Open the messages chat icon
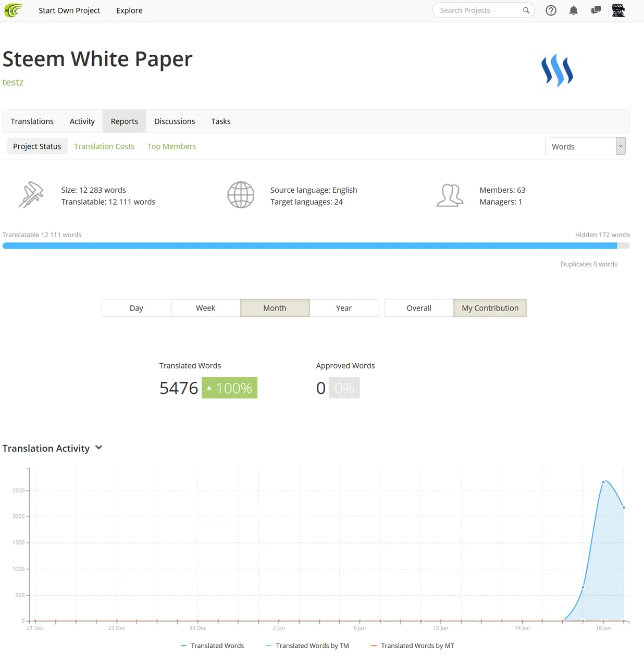Image resolution: width=644 pixels, height=667 pixels. click(596, 10)
